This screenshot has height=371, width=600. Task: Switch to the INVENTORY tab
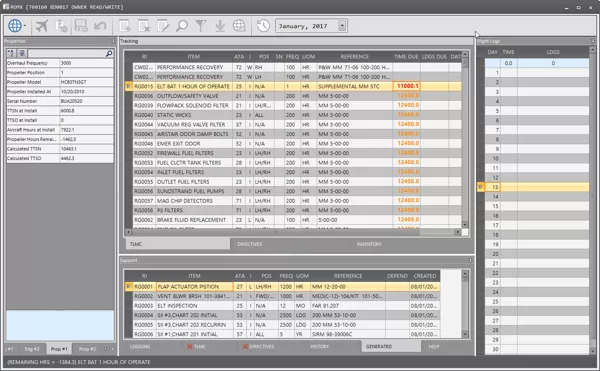369,244
